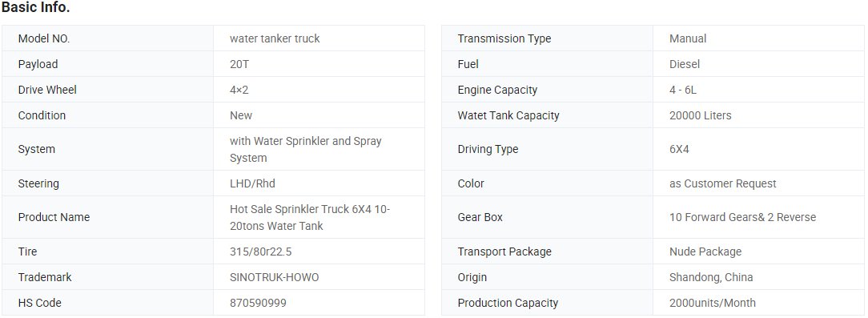Click the Payload label cell
Screen dimensions: 868x318
108,64
